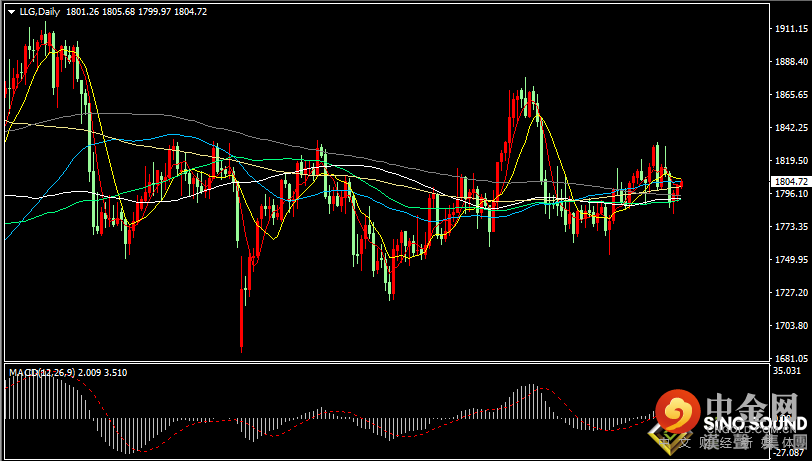The width and height of the screenshot is (812, 461).
Task: Click the 1773.35 price axis label
Action: click(x=791, y=227)
